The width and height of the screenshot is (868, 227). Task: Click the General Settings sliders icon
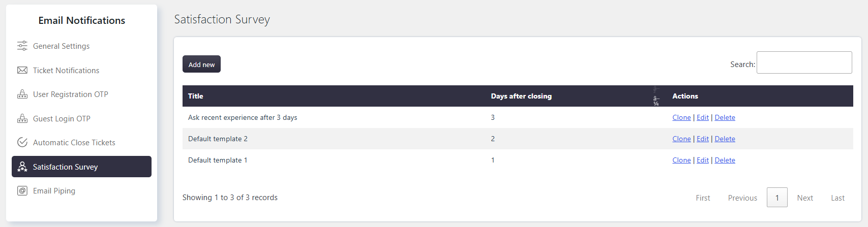22,46
